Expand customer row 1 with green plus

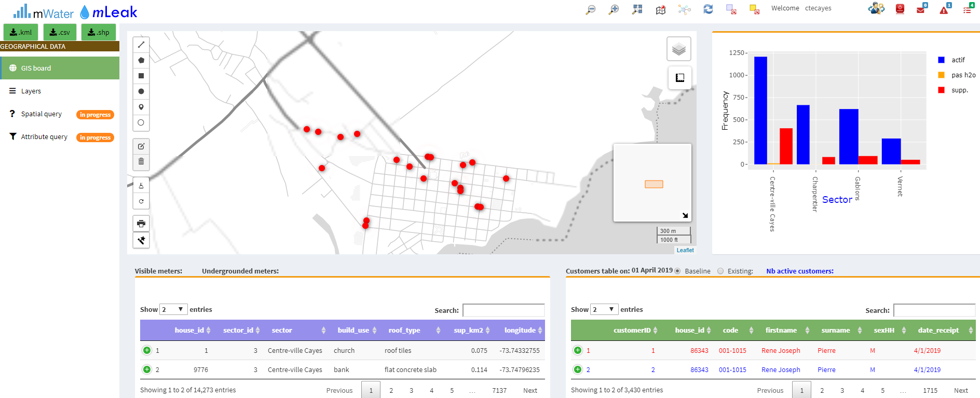click(578, 350)
